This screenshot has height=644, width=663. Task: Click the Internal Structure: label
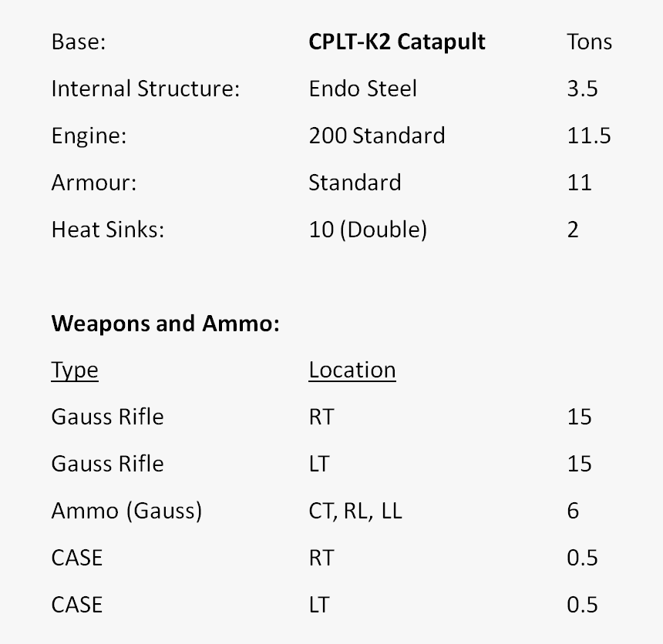pyautogui.click(x=146, y=89)
